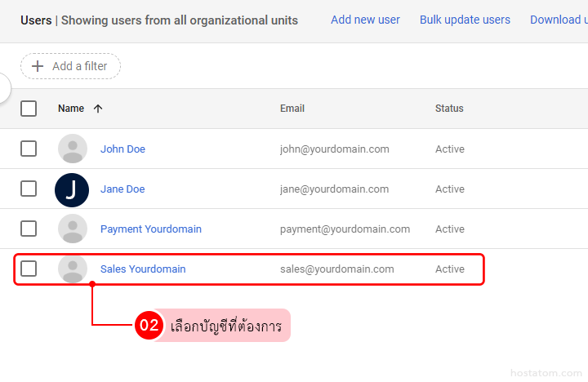Click the Name sort arrow icon
The image size is (588, 382).
(x=98, y=109)
